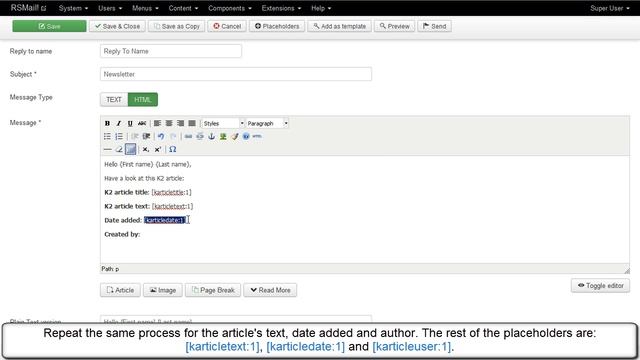The height and width of the screenshot is (360, 640).
Task: Align text right in the message editor
Action: pyautogui.click(x=180, y=123)
